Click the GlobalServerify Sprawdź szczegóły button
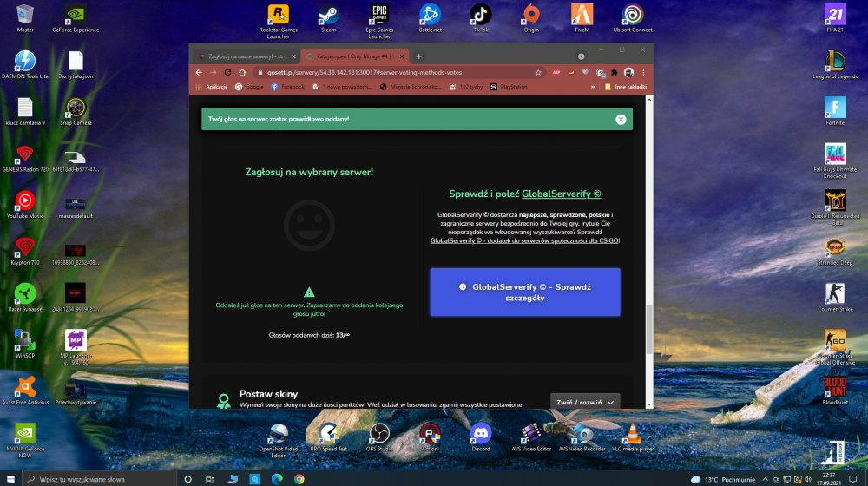 coord(525,292)
